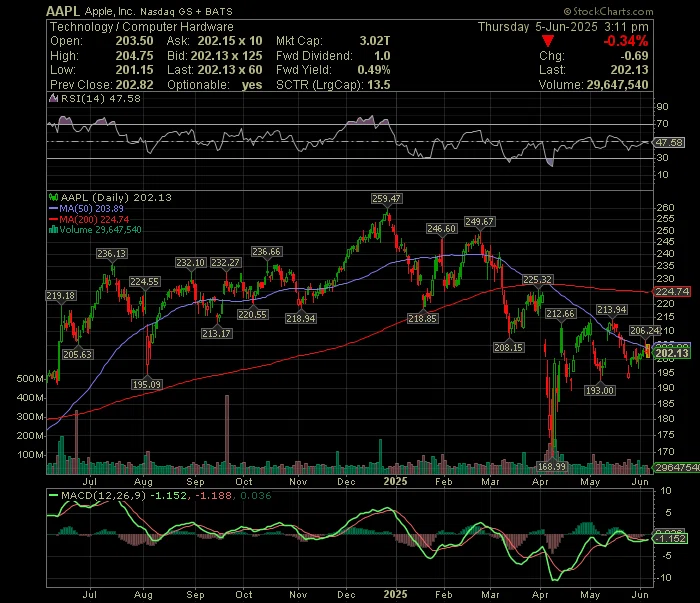Click the -0.34% percent change value
Screen dimensions: 700x603
625,41
